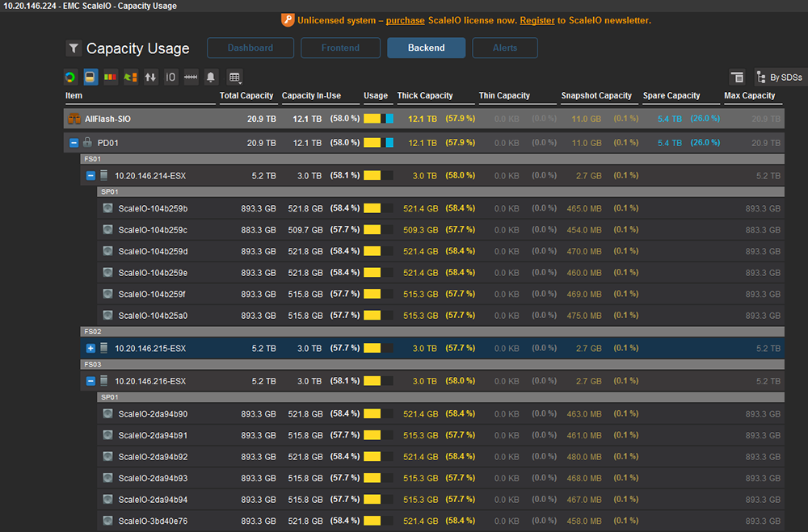Select the red-yellow-green bars toolbar icon
808x532 pixels.
click(x=110, y=77)
